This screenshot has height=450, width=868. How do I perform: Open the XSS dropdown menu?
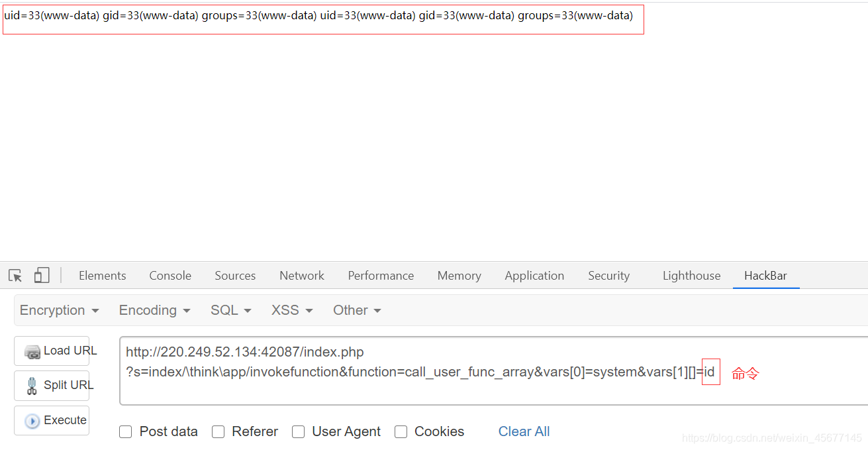292,310
